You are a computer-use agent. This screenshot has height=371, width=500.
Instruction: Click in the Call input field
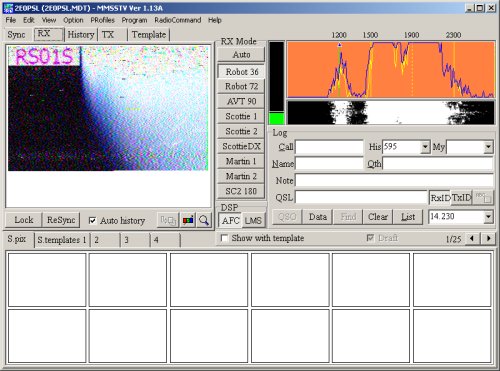point(329,147)
